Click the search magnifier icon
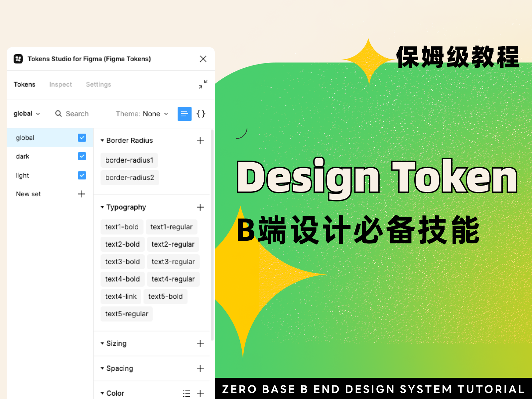Viewport: 532px width, 399px height. (59, 114)
